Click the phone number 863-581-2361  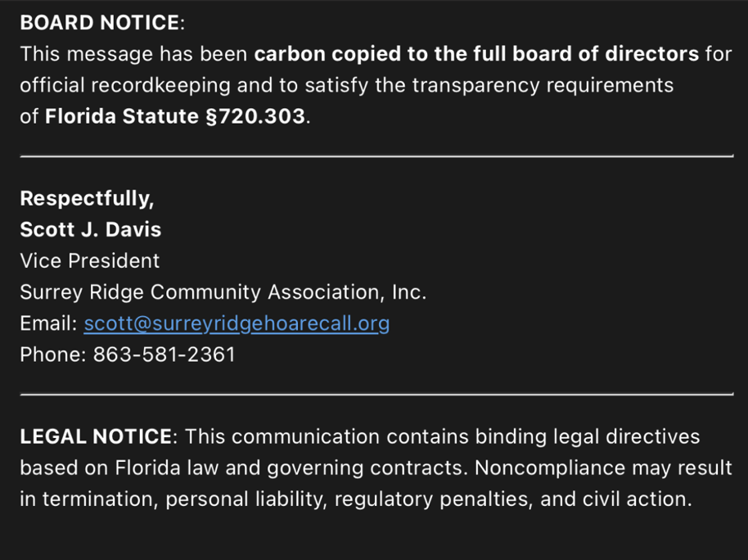(164, 355)
